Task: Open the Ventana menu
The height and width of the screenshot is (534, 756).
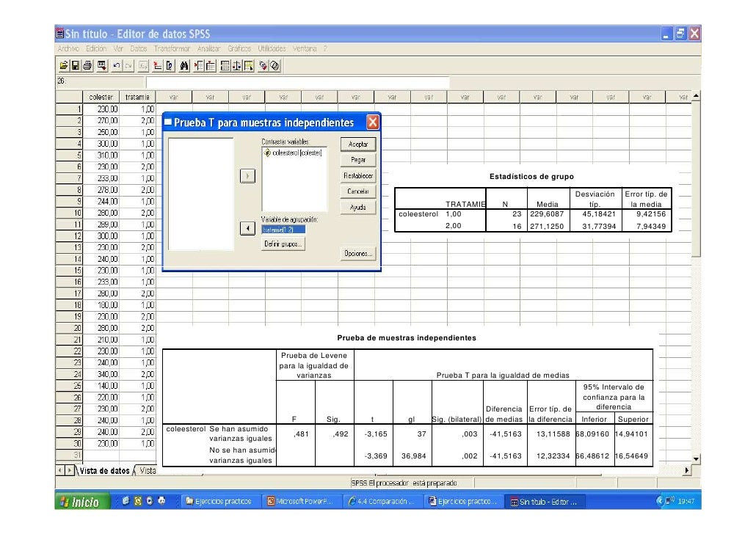Action: [x=305, y=48]
